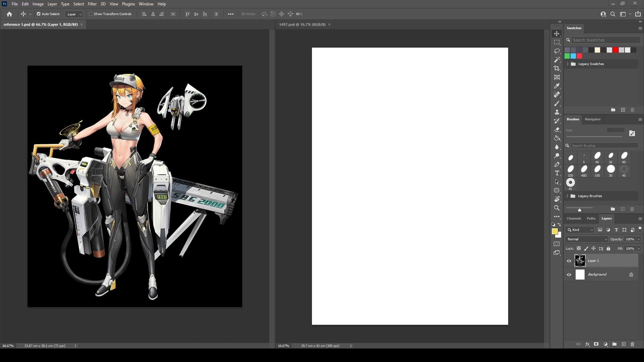The height and width of the screenshot is (362, 644).
Task: Toggle lock position
Action: point(593,248)
